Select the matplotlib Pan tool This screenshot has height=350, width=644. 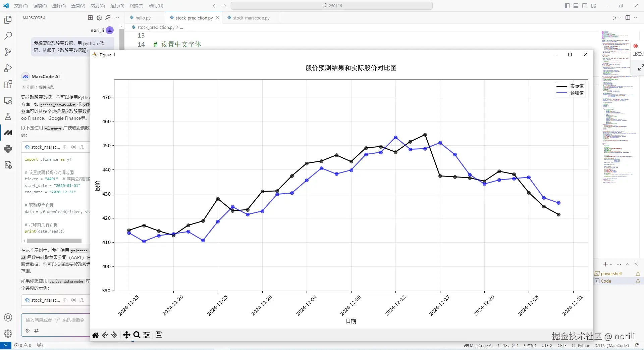coord(126,335)
